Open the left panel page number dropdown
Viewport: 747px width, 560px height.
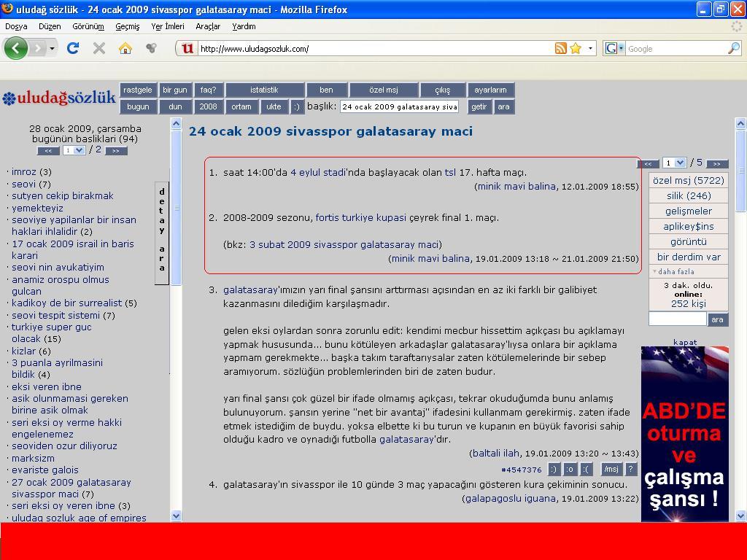pos(74,150)
